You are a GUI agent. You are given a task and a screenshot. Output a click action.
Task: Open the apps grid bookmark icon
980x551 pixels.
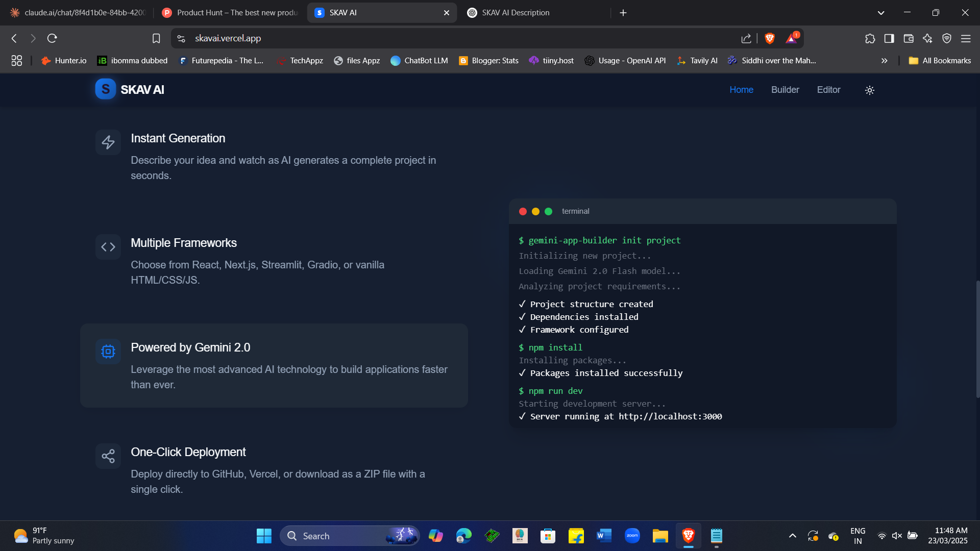tap(16, 61)
